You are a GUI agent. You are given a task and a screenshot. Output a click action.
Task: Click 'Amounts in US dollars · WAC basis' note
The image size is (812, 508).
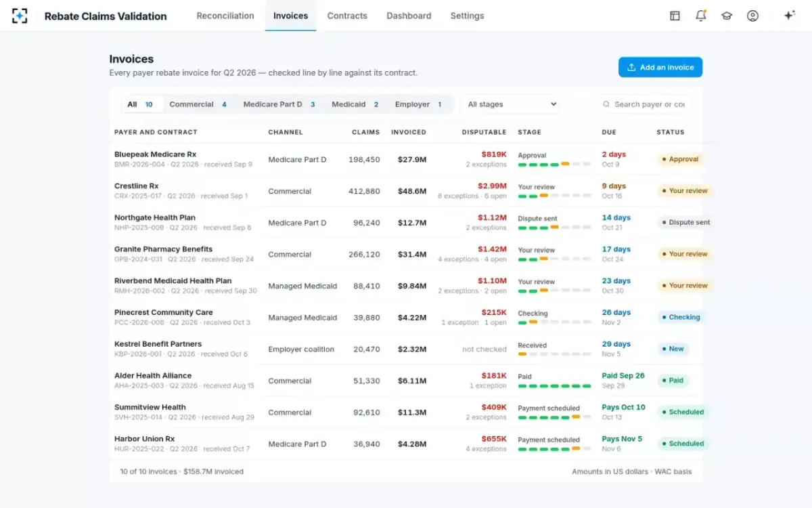coord(632,471)
